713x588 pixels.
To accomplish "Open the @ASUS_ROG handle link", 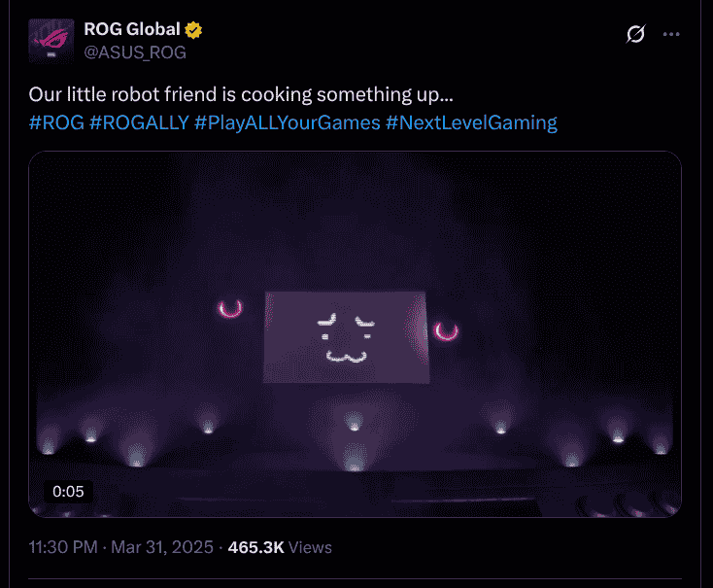I will 135,52.
